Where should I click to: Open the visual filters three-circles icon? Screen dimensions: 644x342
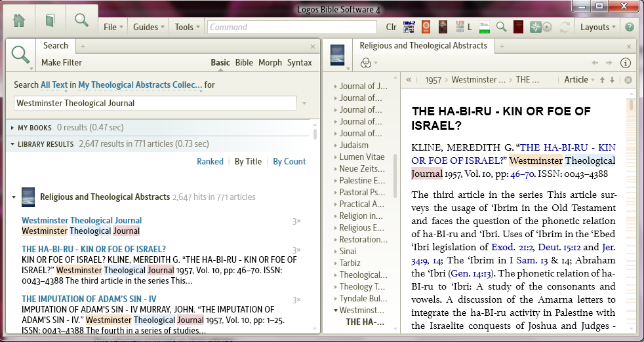[x=365, y=63]
